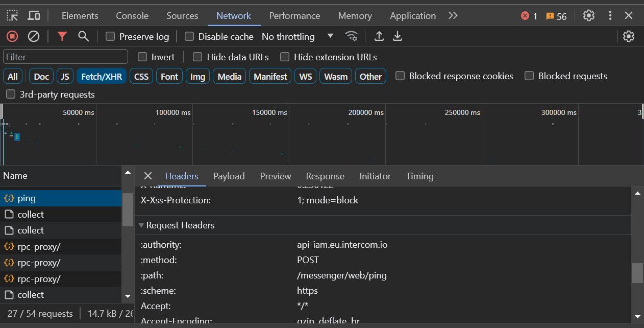Image resolution: width=644 pixels, height=328 pixels.
Task: Click the red error count badge
Action: tap(529, 16)
